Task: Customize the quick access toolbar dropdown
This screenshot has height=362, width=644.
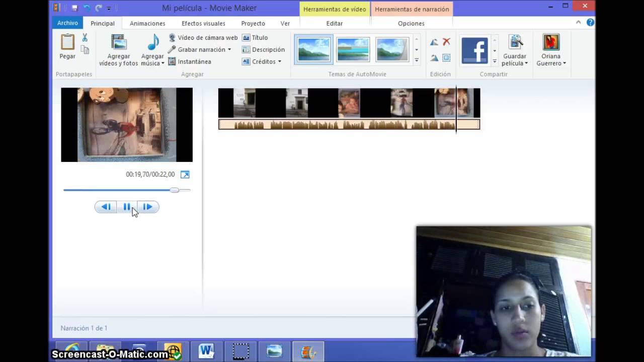Action: pos(109,9)
